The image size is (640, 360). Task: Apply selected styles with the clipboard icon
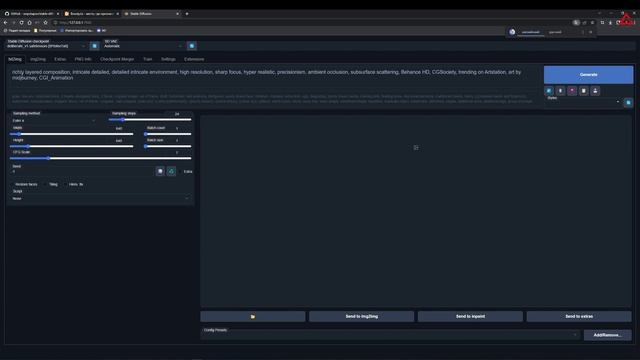point(583,91)
